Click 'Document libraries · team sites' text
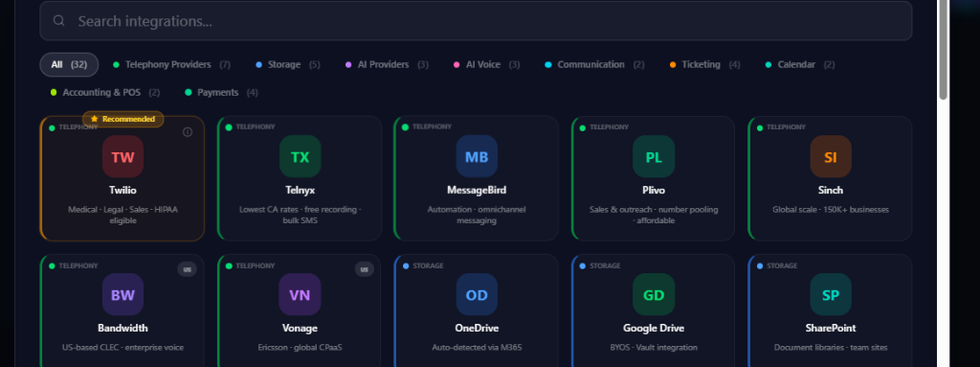Screen dimensions: 980x367 coord(831,348)
